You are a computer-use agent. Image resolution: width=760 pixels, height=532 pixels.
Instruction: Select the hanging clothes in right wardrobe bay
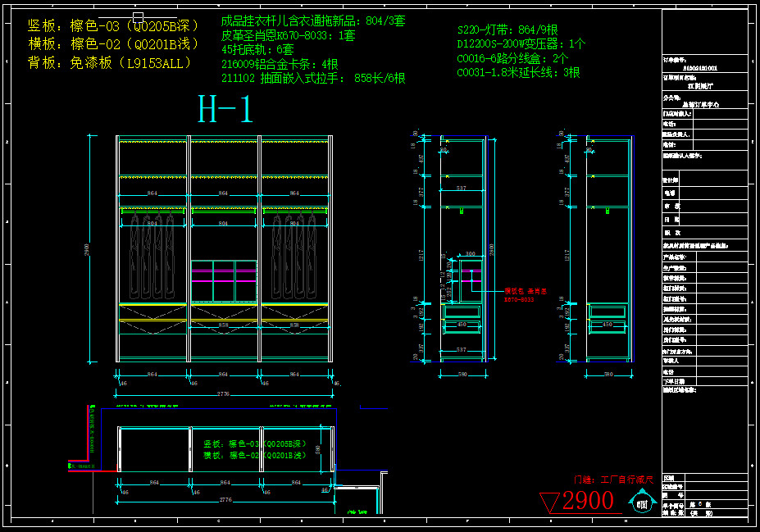coord(294,256)
